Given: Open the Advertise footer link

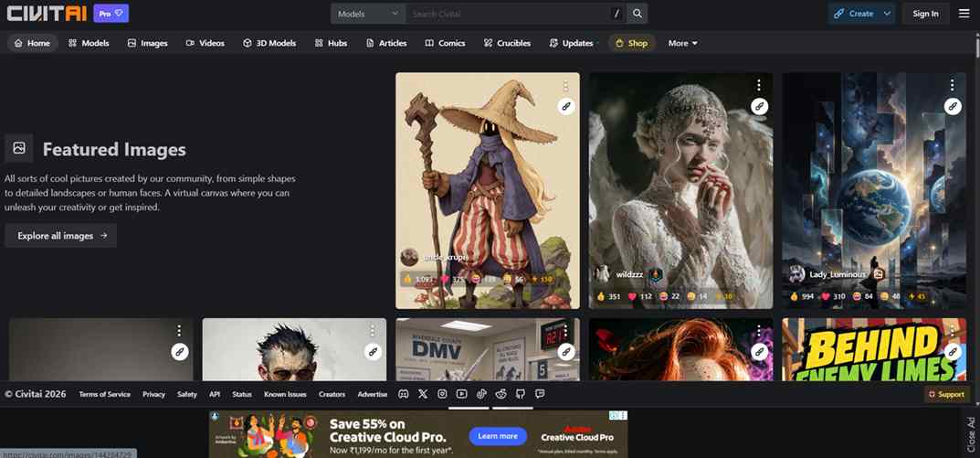Looking at the screenshot, I should coord(373,394).
